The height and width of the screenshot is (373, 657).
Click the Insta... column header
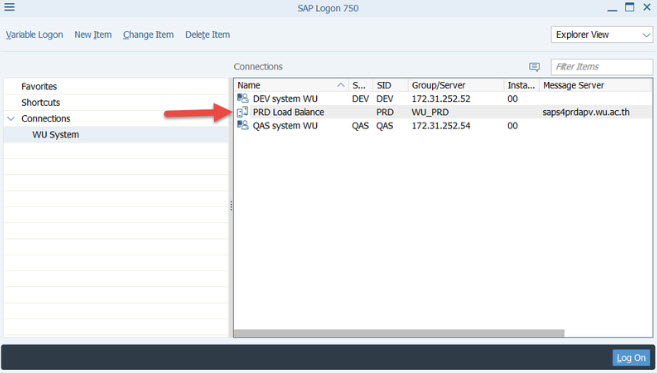point(521,85)
